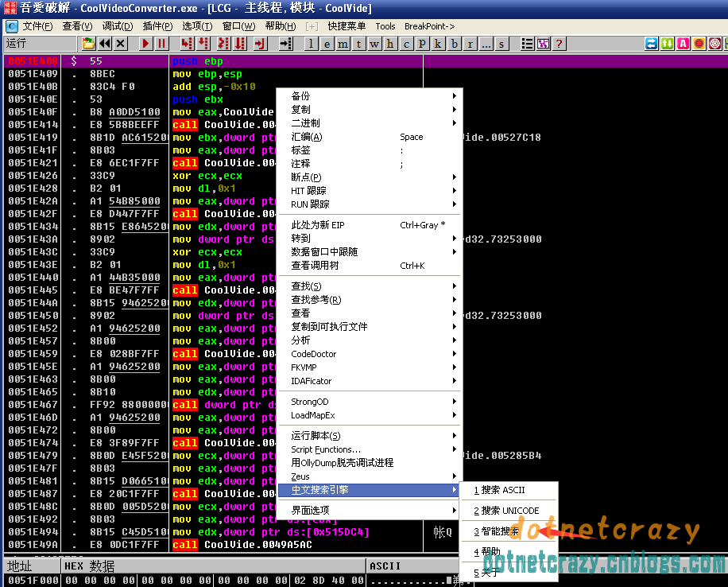Viewport: 728px width, 587px height.
Task: Open the 选项(T) menu
Action: [x=197, y=26]
